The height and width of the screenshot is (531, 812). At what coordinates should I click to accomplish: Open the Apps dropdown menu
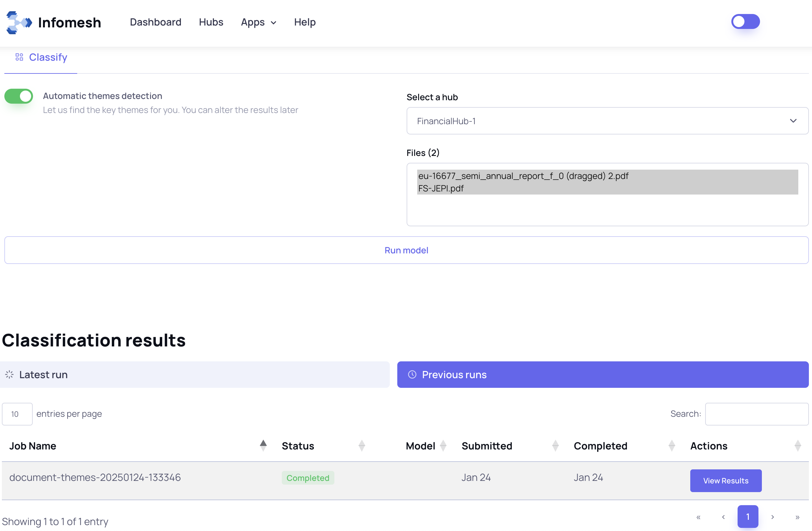tap(258, 22)
